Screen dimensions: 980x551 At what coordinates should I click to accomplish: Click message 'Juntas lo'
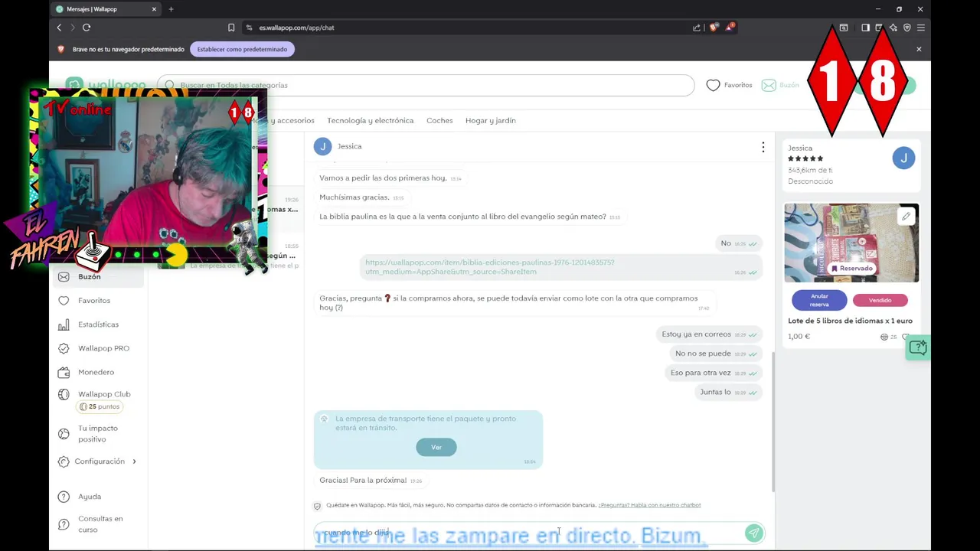tap(715, 392)
